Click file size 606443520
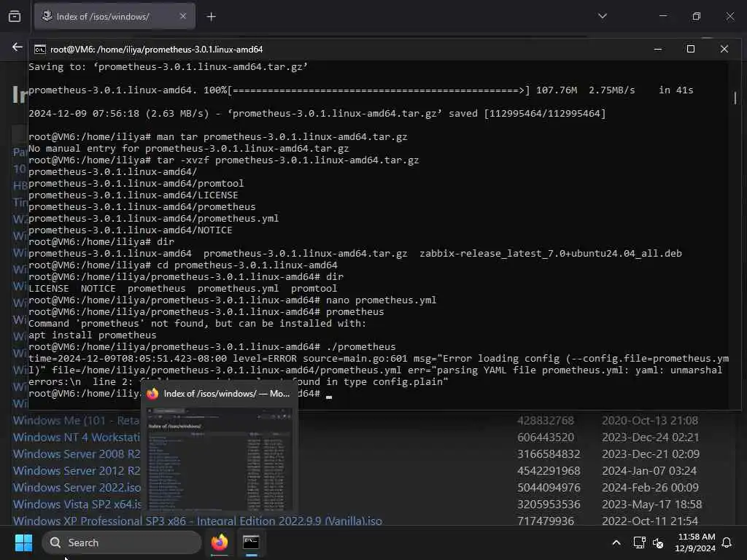Viewport: 747px width, 560px height. point(546,437)
